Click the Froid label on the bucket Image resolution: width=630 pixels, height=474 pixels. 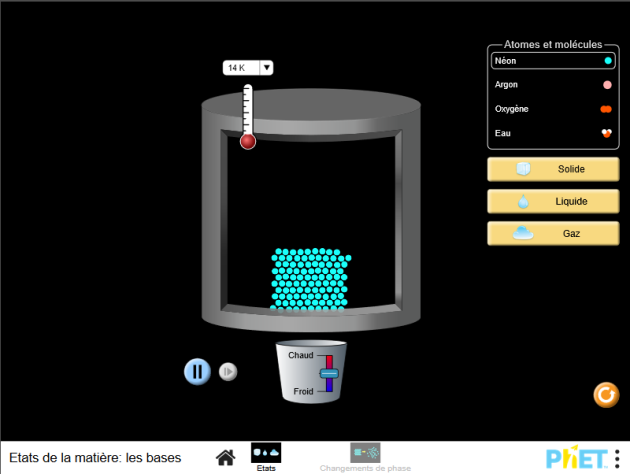(x=303, y=391)
